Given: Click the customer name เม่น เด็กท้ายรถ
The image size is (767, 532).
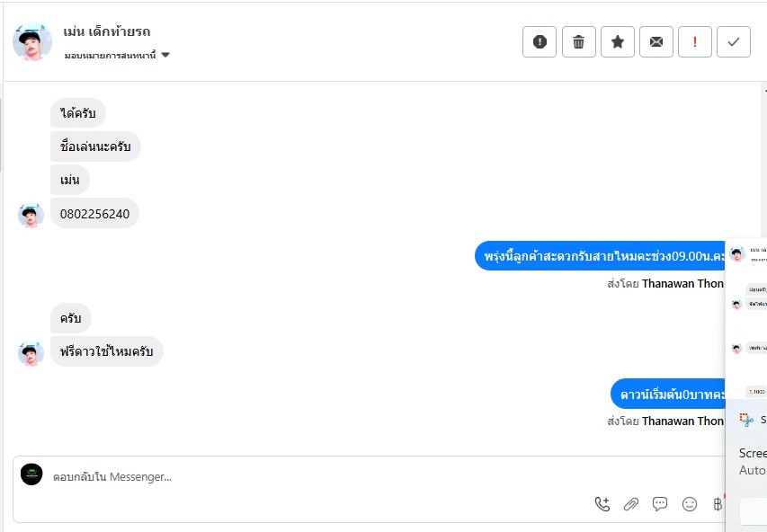Looking at the screenshot, I should [x=107, y=31].
